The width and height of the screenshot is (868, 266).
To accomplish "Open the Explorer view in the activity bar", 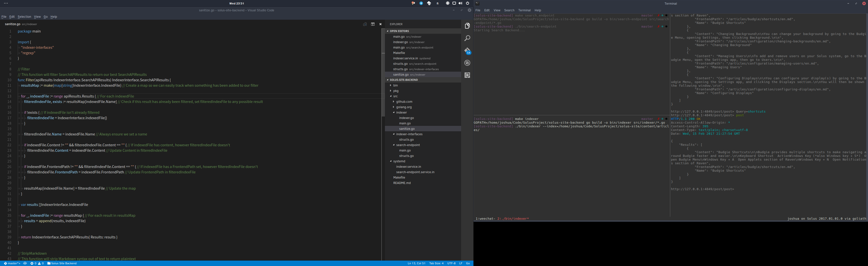I will [467, 26].
